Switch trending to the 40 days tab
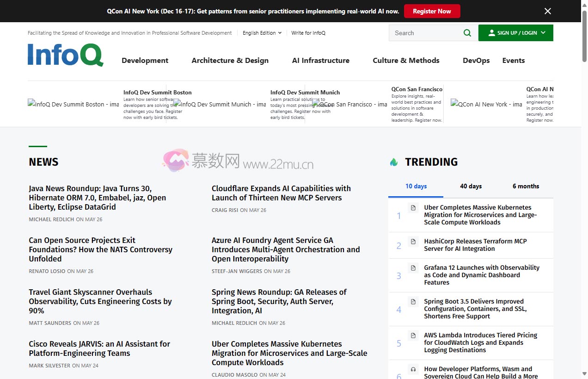 click(471, 186)
